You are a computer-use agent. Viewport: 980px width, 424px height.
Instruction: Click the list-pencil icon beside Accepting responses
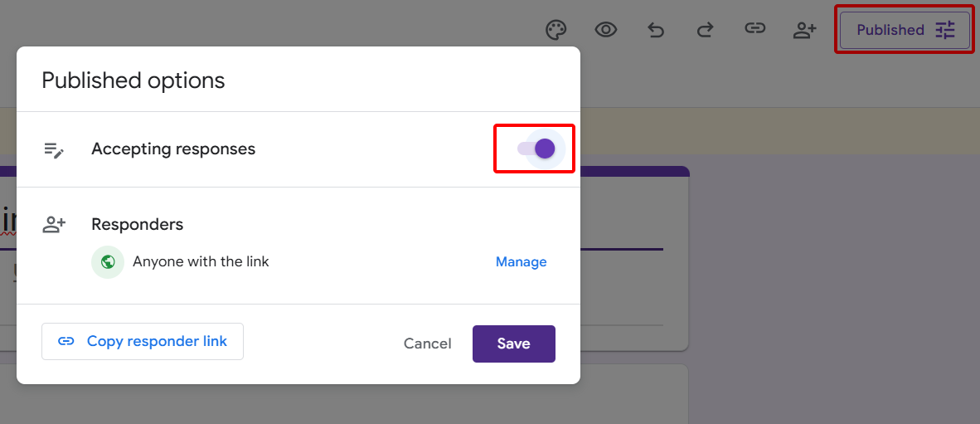click(55, 150)
